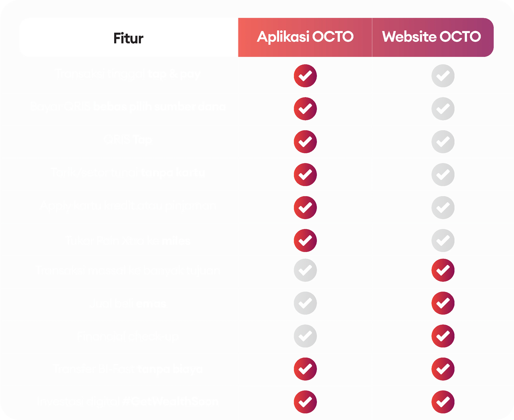The width and height of the screenshot is (514, 420).
Task: Click Aplikasi OCTO checkmark for tap & pay
Action: tap(305, 76)
